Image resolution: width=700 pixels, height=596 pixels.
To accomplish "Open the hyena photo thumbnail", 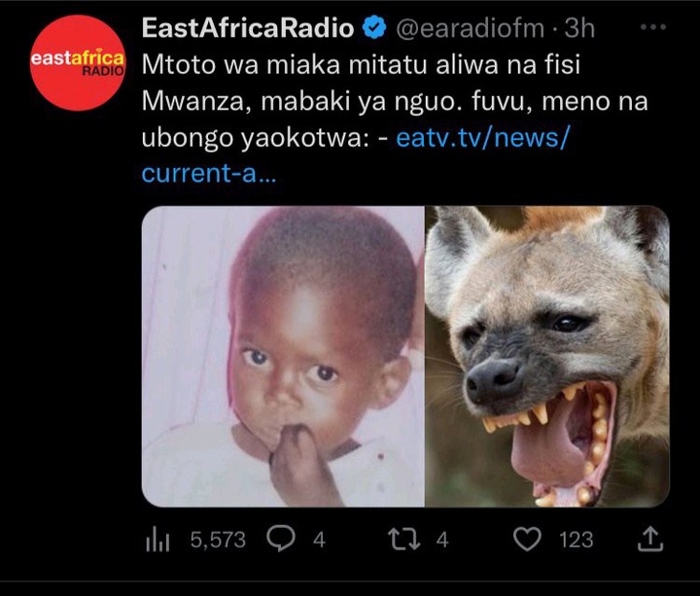I will pos(547,356).
